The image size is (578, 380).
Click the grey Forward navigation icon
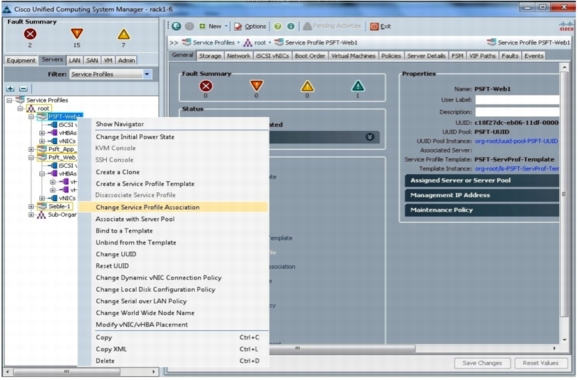[x=189, y=26]
